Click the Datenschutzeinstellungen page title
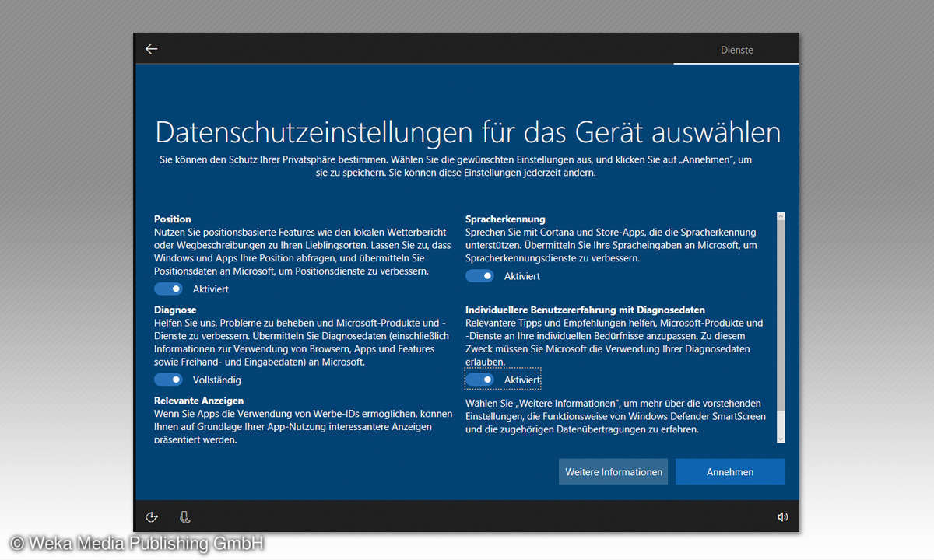Screen dimensions: 934x560 pyautogui.click(x=468, y=131)
